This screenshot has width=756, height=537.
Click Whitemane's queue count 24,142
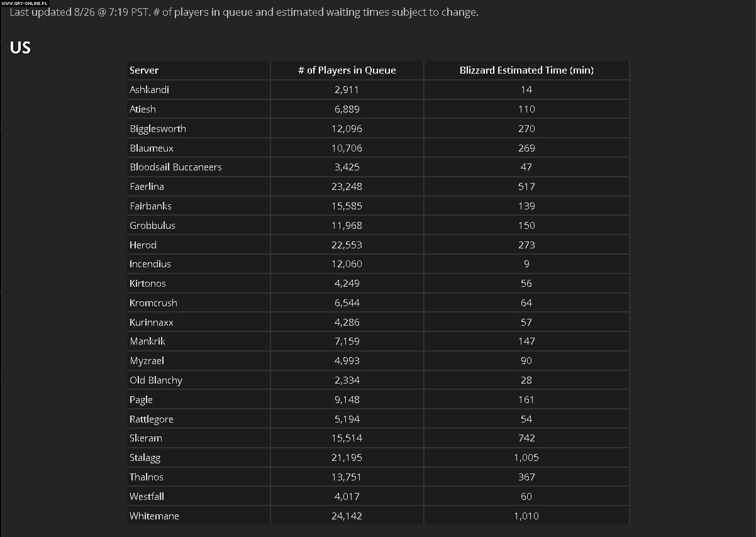pos(347,516)
